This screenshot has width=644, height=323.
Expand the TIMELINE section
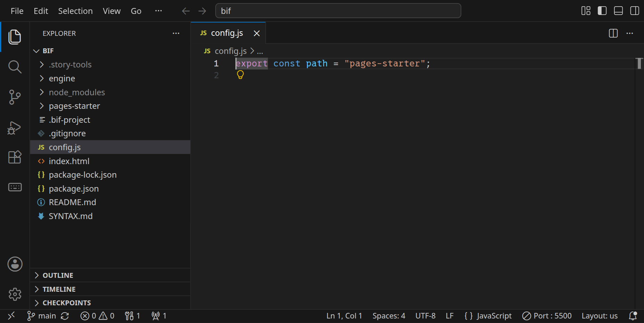[x=110, y=289]
